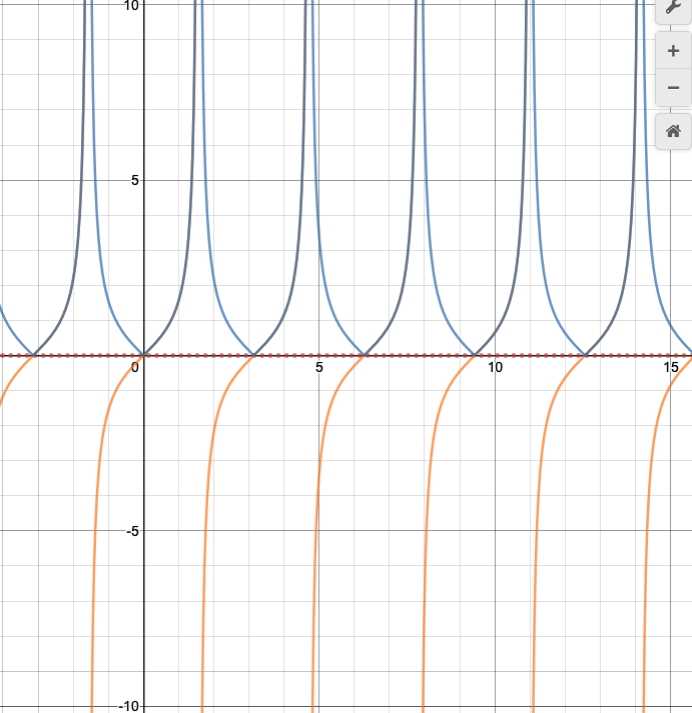Click the x-axis tick label 5
Image resolution: width=692 pixels, height=713 pixels.
pyautogui.click(x=319, y=368)
